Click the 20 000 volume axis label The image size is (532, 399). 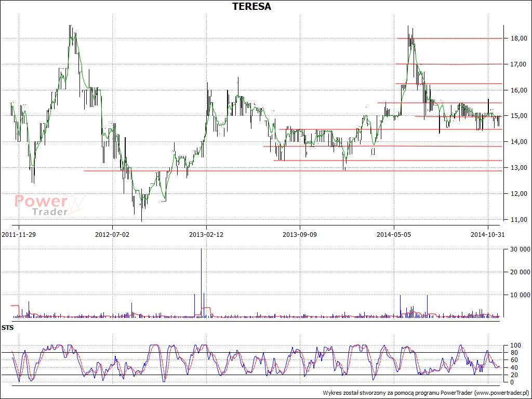(x=519, y=272)
